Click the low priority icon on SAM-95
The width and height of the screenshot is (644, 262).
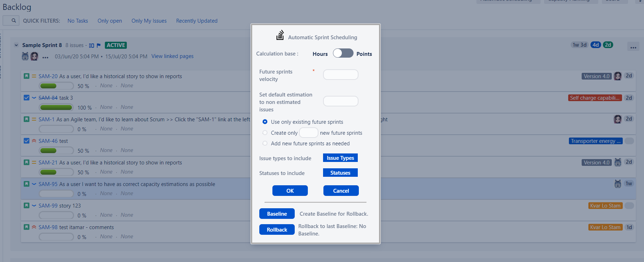pos(34,184)
